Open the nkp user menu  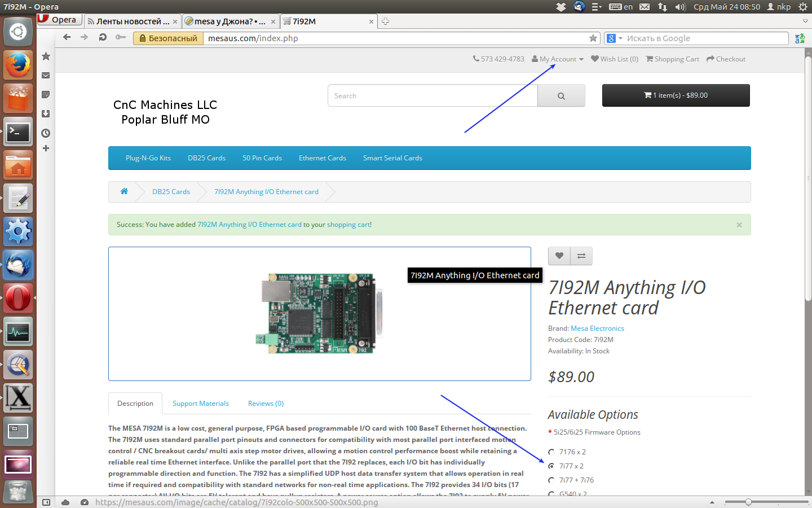[779, 7]
